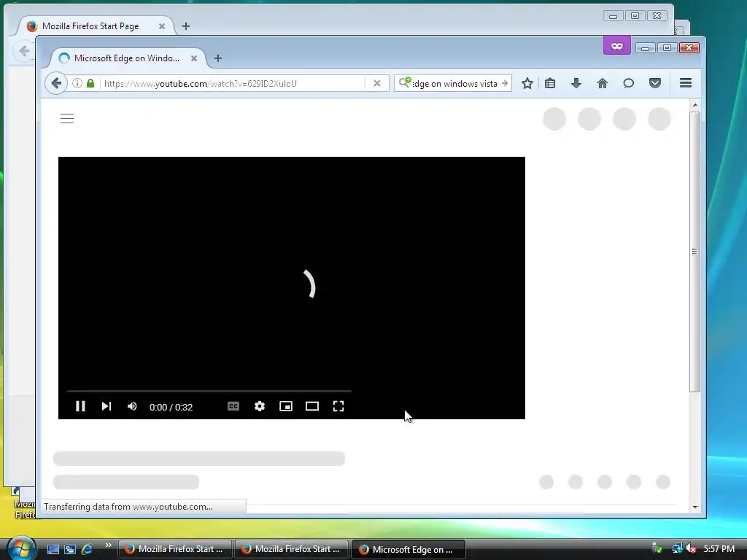Expand quick launch chevron

pyautogui.click(x=108, y=545)
